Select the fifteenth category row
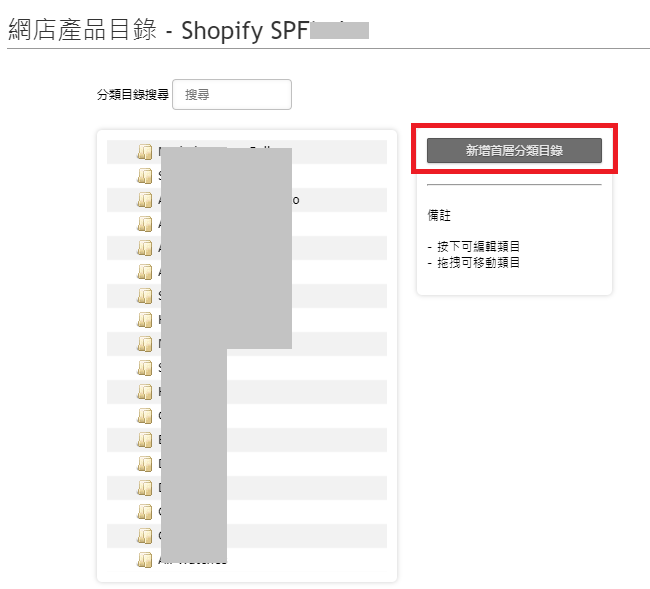Image resolution: width=650 pixels, height=589 pixels. tap(247, 488)
